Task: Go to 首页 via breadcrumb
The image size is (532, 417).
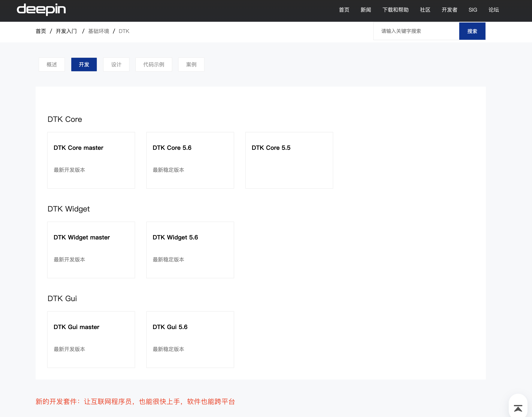Action: click(41, 31)
